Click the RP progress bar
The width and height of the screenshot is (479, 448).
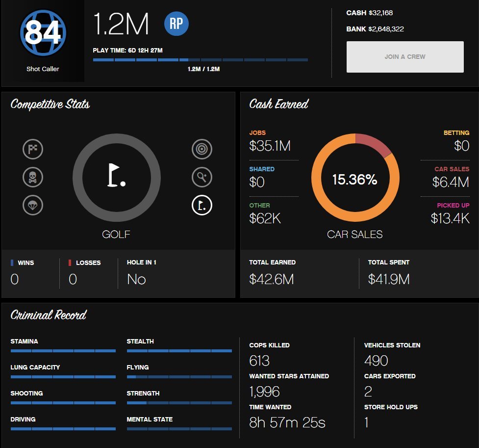(x=200, y=60)
